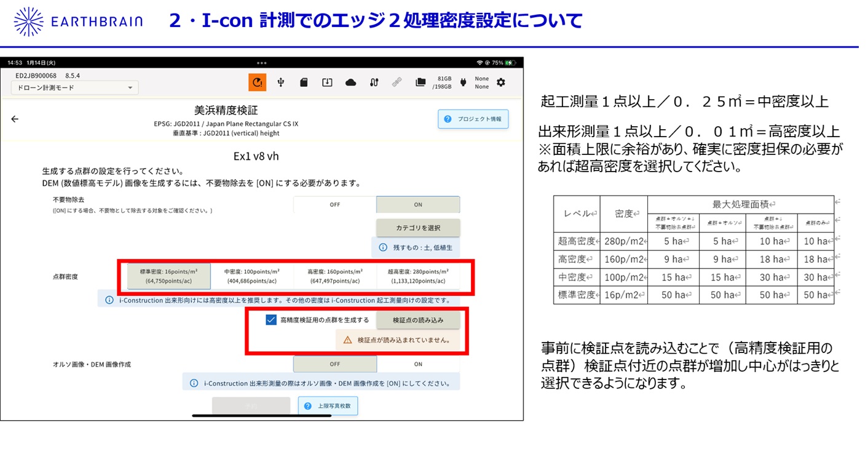The image size is (868, 473).
Task: Set オルソ画像・DEM画像作成 to ON
Action: point(418,364)
